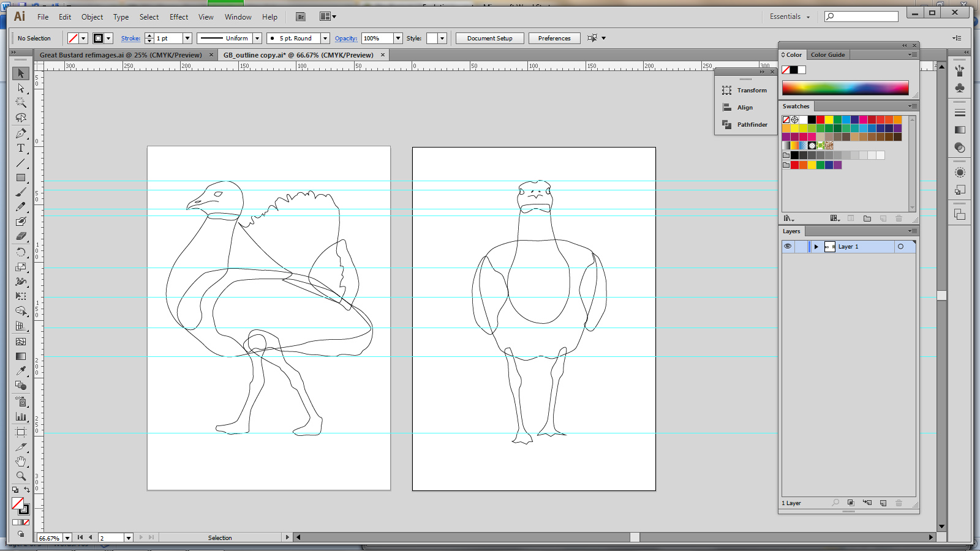Pick a color from the spectrum bar
Screen dimensions: 980x551
845,88
